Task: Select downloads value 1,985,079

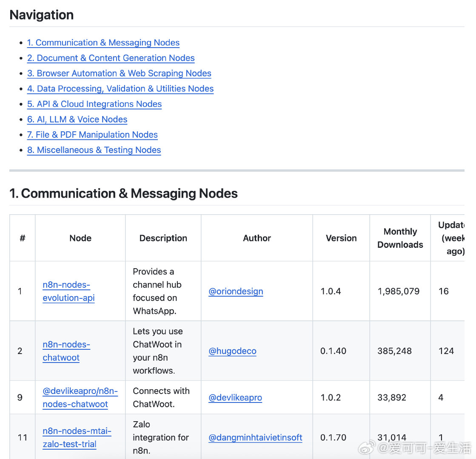Action: [x=398, y=291]
